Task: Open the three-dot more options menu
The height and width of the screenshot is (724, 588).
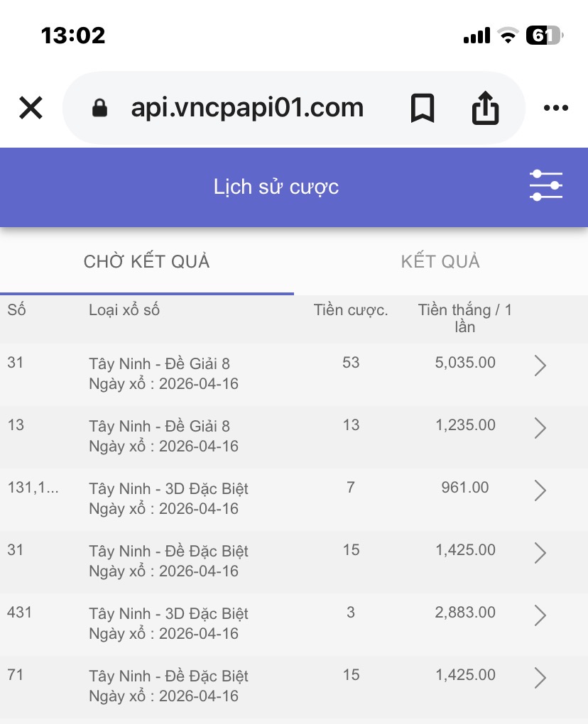Action: 555,109
